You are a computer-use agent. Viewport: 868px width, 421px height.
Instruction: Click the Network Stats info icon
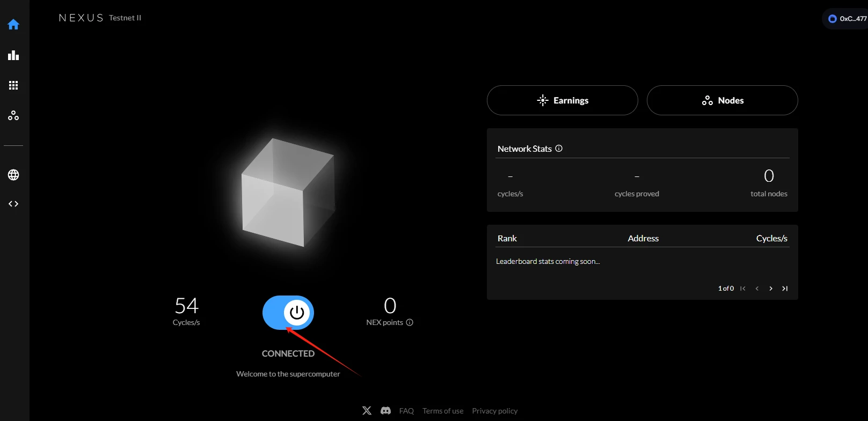pyautogui.click(x=559, y=149)
